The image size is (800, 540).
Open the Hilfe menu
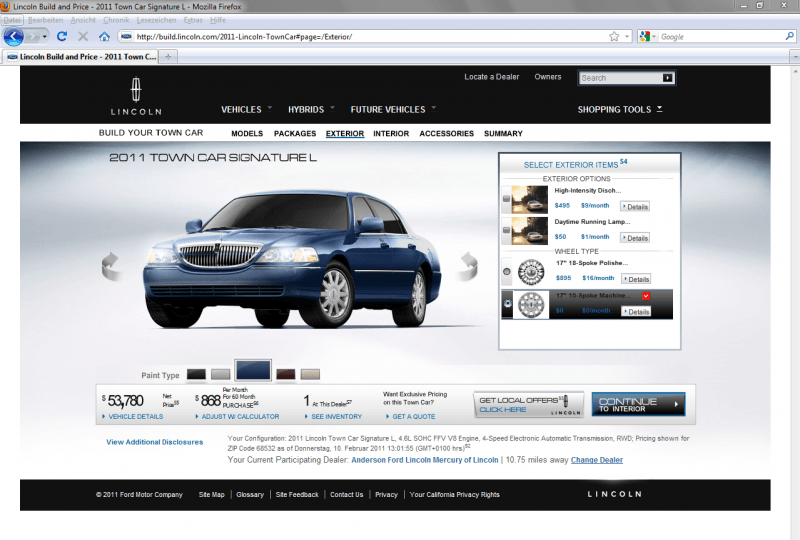click(218, 20)
